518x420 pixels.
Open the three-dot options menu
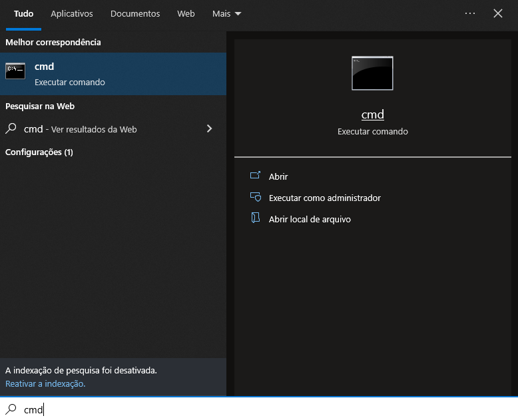(470, 13)
